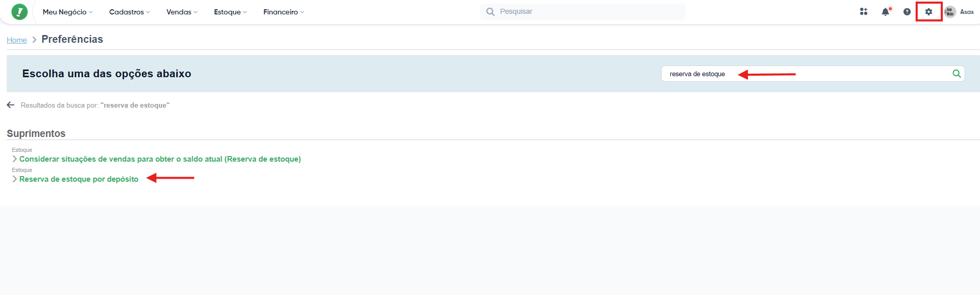The width and height of the screenshot is (980, 295).
Task: Open the Financeiro menu
Action: [283, 12]
